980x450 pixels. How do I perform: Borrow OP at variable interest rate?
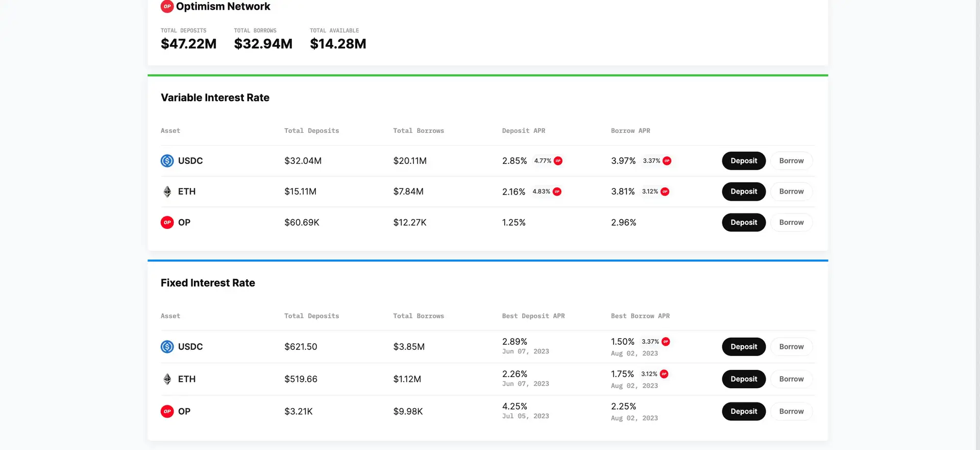791,223
